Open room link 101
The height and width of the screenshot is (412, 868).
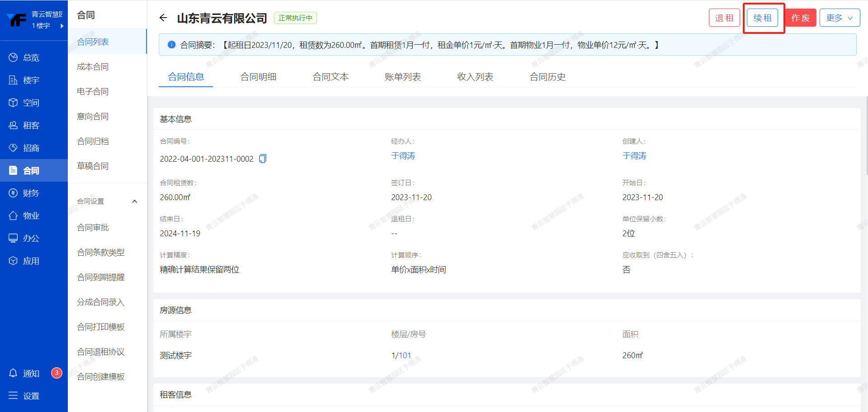point(405,356)
